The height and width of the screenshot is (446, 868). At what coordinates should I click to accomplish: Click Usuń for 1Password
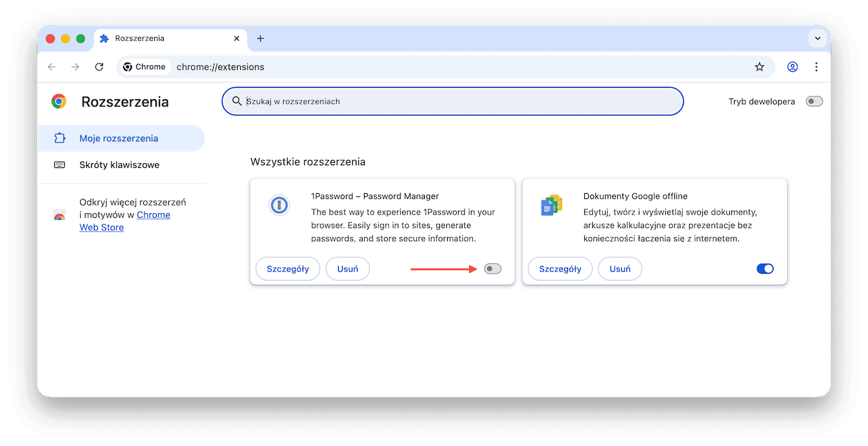[348, 269]
